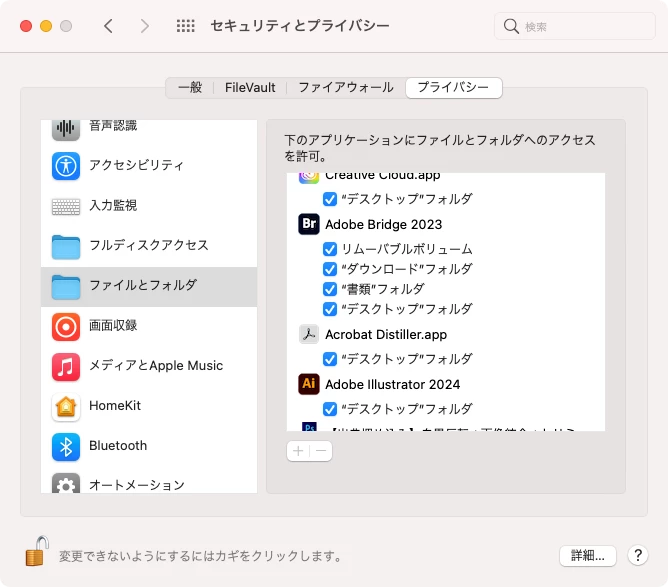Select Adobe Illustrator 2024 app name
The width and height of the screenshot is (668, 587).
(x=392, y=384)
